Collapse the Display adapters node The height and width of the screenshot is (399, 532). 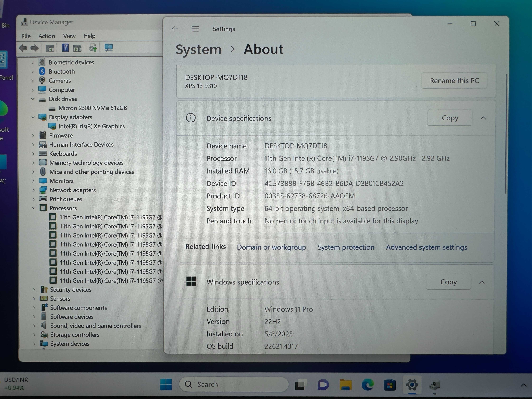pos(33,117)
